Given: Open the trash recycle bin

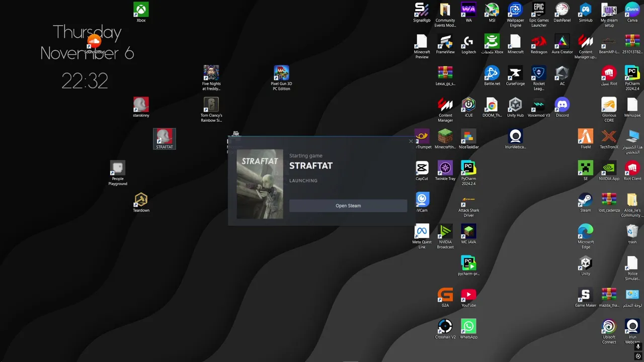Looking at the screenshot, I should click(x=632, y=234).
